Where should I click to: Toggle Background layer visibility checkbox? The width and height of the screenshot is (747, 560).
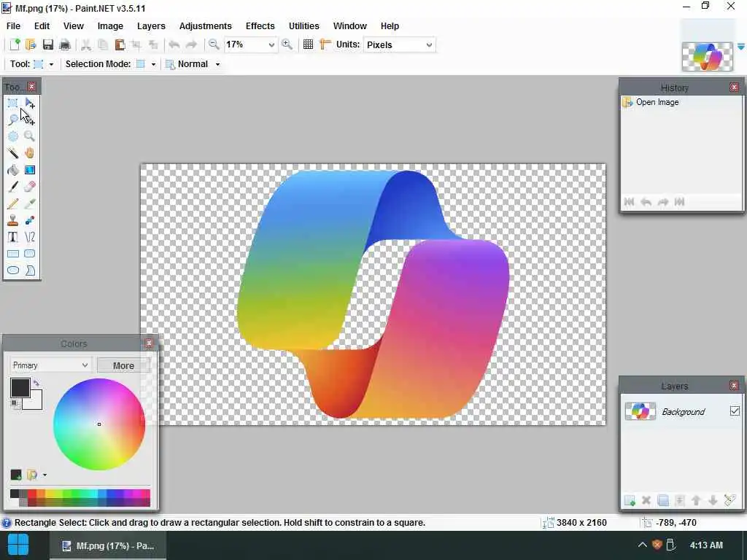(x=735, y=411)
